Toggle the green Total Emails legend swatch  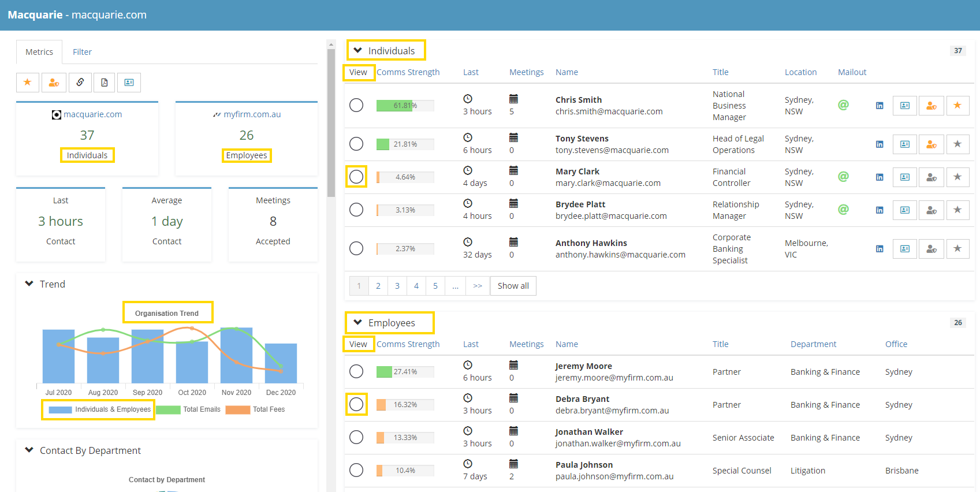pos(168,409)
